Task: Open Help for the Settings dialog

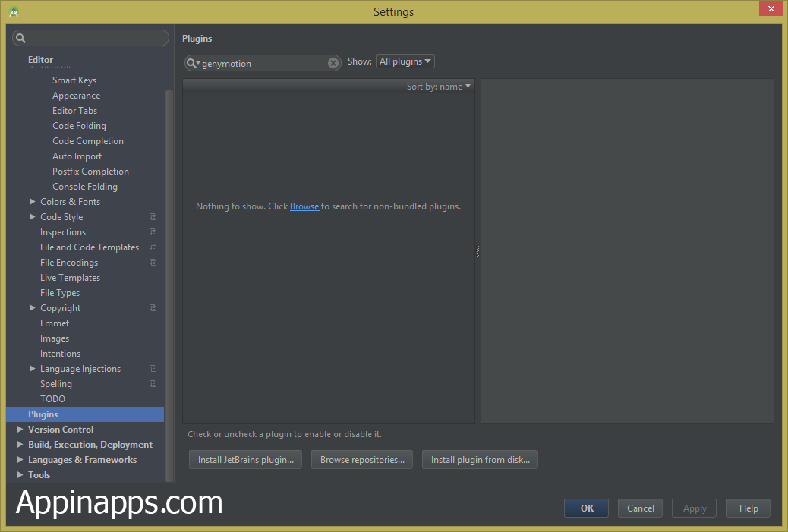Action: (x=749, y=508)
